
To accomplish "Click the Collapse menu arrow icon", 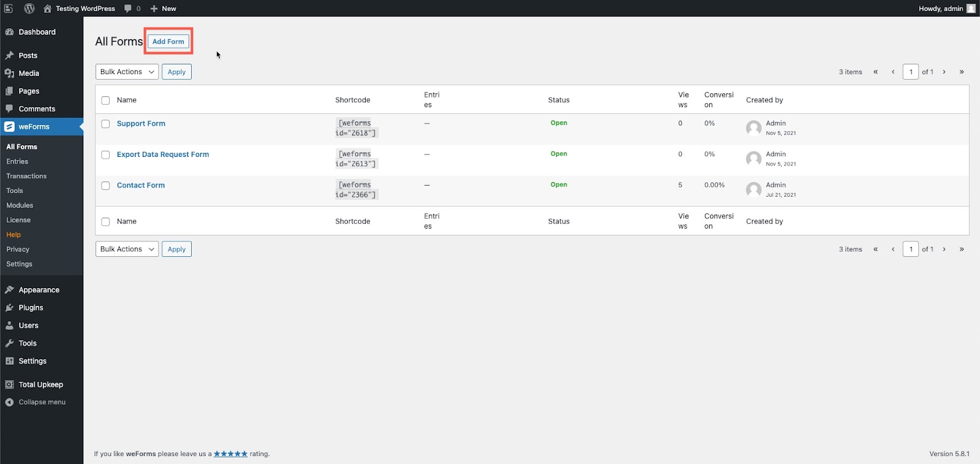I will (10, 402).
